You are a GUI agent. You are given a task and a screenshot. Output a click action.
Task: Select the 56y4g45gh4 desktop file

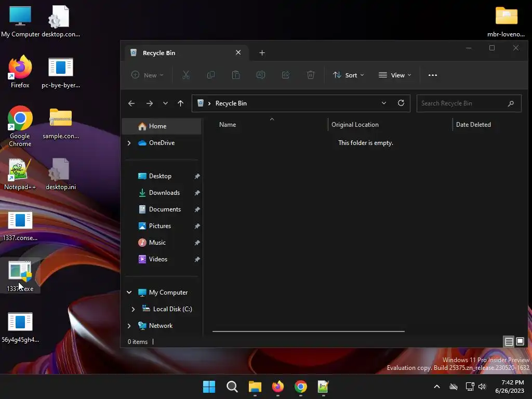tap(20, 326)
